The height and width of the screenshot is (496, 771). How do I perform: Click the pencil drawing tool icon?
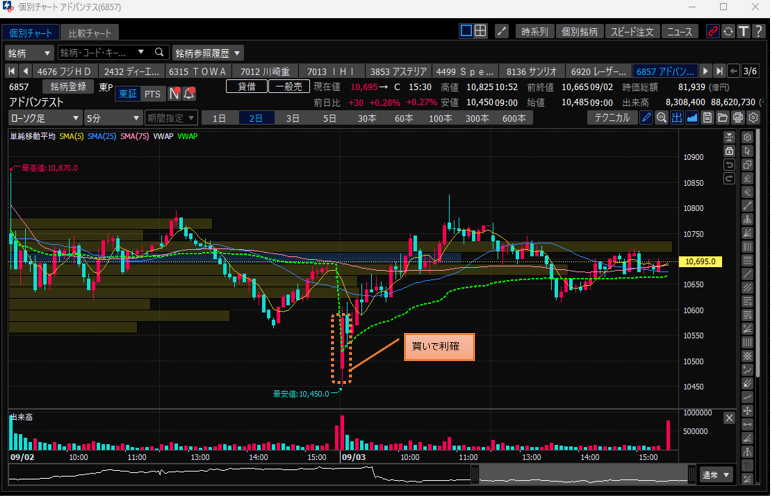[x=646, y=118]
